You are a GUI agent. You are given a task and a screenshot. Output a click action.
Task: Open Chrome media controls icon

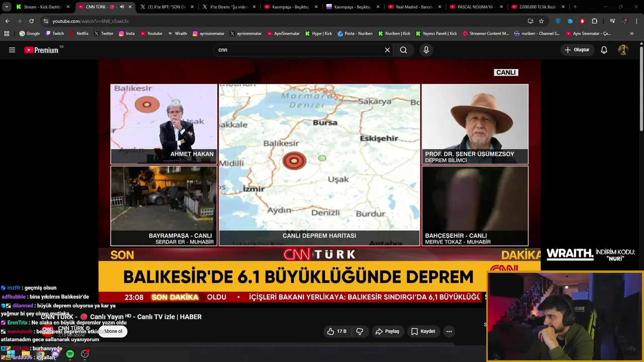click(612, 21)
